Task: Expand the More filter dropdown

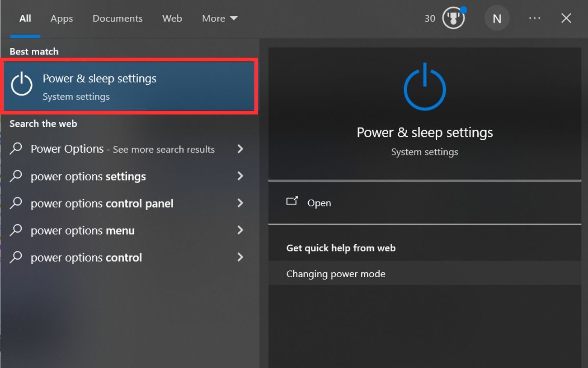Action: (x=219, y=18)
